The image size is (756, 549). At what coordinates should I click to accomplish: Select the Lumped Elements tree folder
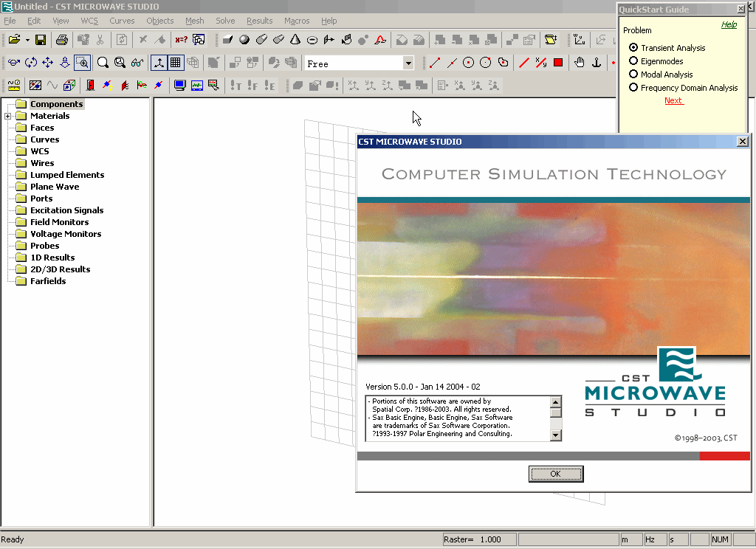tap(67, 175)
